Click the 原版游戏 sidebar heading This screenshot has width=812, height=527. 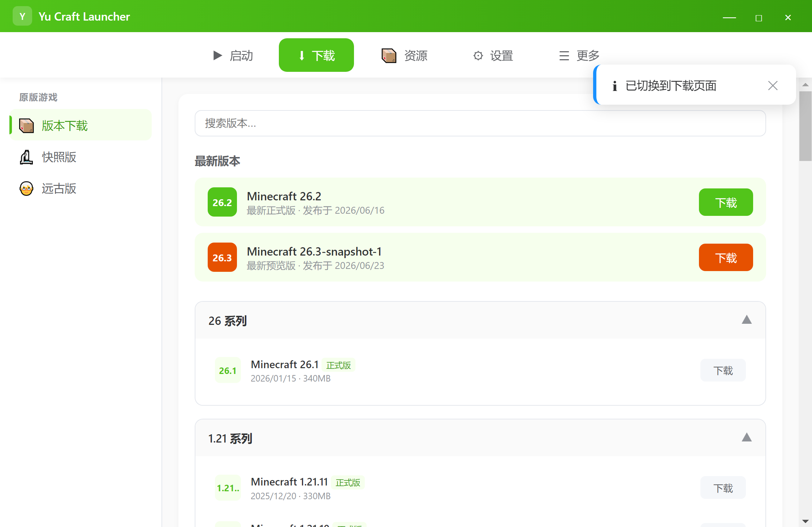pos(38,97)
